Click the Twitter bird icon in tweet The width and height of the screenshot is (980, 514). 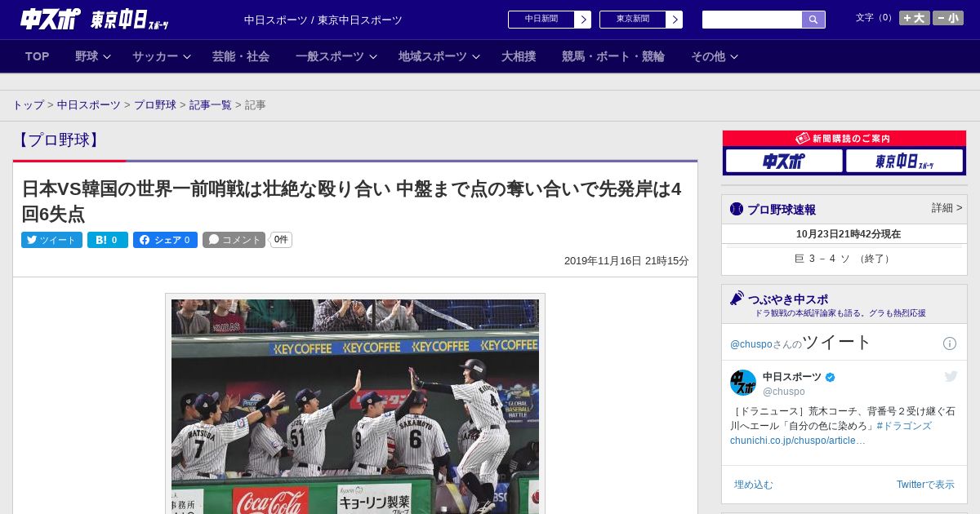coord(951,376)
